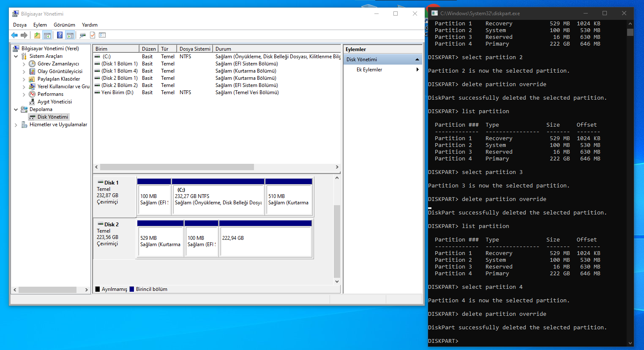Click the blue Birincil bölüm legend swatch
The height and width of the screenshot is (350, 644).
[132, 289]
